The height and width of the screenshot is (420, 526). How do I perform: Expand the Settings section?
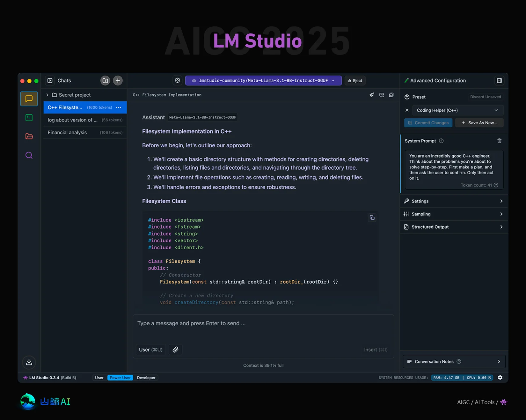454,201
